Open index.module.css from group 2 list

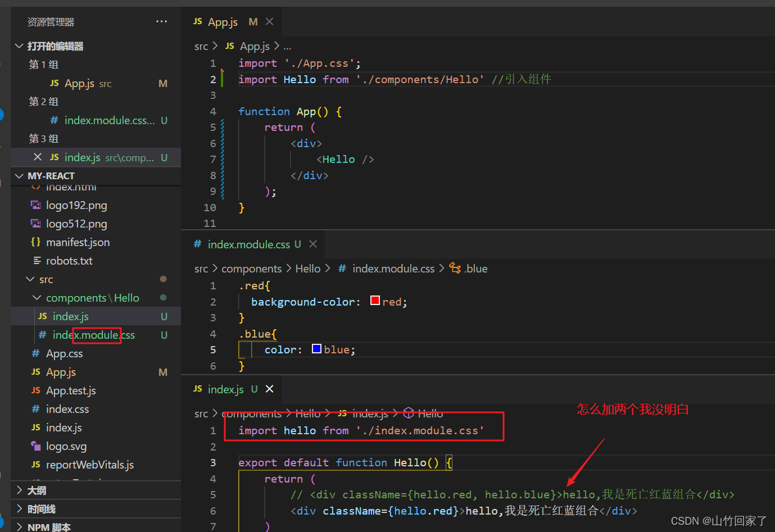click(x=96, y=120)
